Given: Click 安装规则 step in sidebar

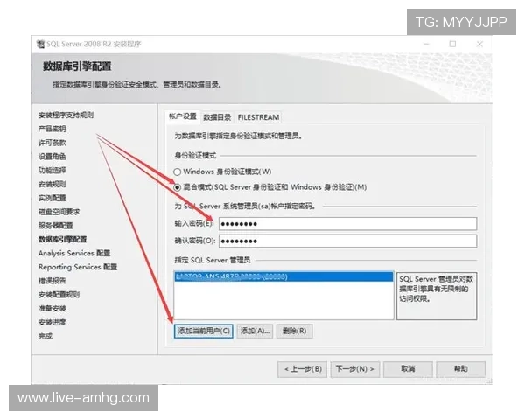Looking at the screenshot, I should (x=52, y=185).
